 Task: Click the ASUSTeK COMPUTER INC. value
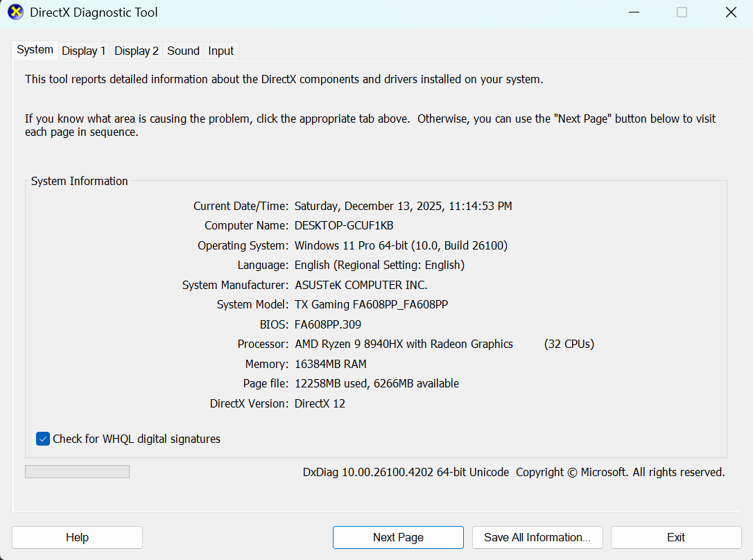tap(361, 285)
